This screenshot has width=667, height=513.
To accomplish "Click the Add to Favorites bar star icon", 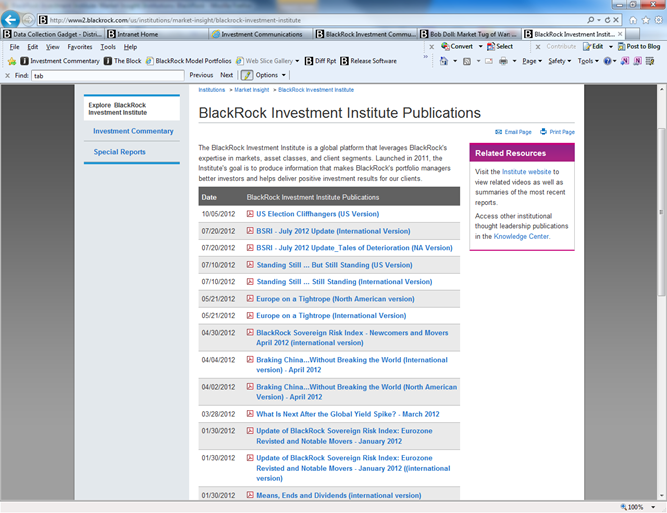I will tap(12, 61).
